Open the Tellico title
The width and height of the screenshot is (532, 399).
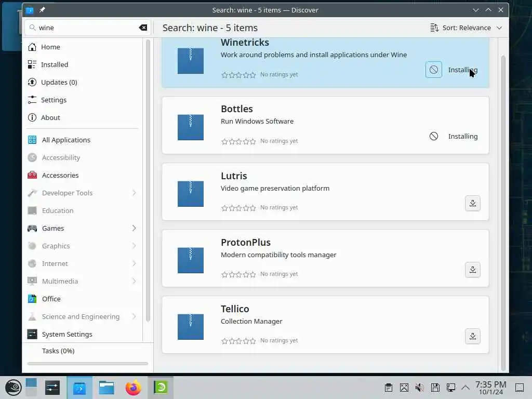(235, 309)
